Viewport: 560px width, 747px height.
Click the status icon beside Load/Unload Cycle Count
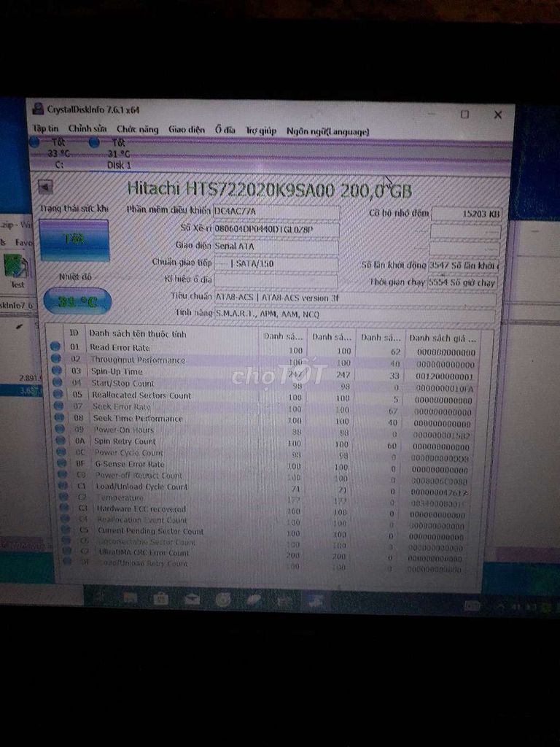63,485
